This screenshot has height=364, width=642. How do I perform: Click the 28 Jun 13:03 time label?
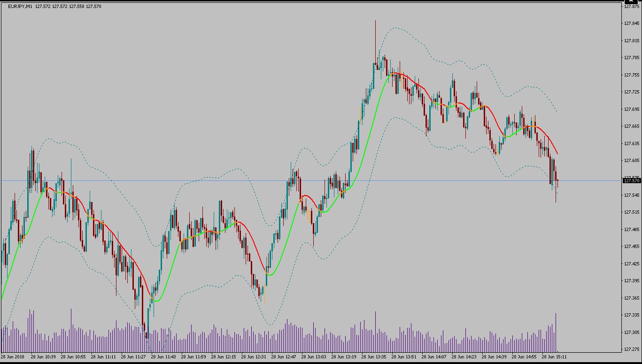click(314, 357)
